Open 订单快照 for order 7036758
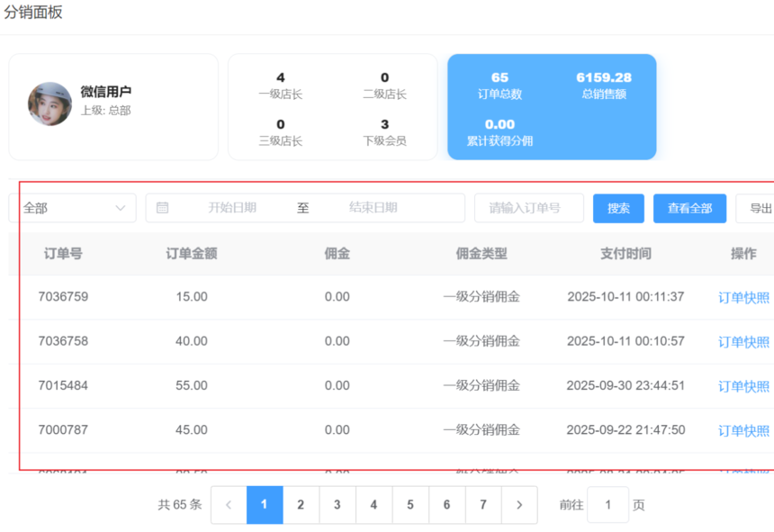The width and height of the screenshot is (774, 532). [743, 342]
